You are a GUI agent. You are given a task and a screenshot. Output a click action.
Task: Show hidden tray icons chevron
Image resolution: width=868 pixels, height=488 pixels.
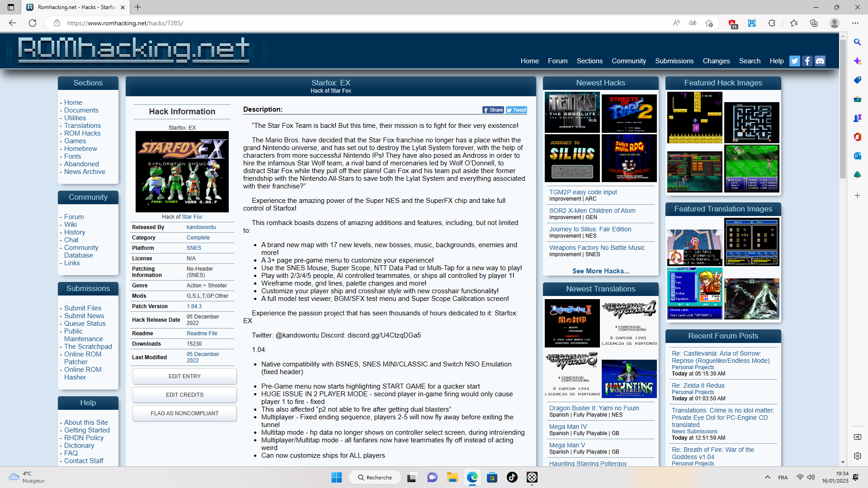(767, 478)
